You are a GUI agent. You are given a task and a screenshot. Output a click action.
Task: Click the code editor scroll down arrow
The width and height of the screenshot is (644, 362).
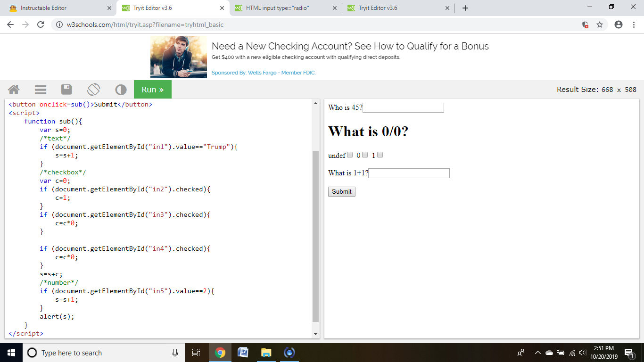coord(316,334)
